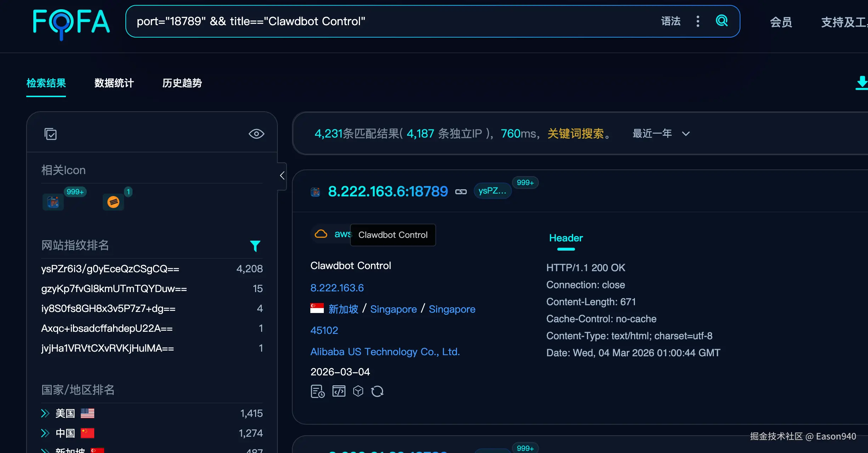Viewport: 868px width, 453px height.
Task: Click the link icon next to 8.222.163.6:18789
Action: coord(461,191)
